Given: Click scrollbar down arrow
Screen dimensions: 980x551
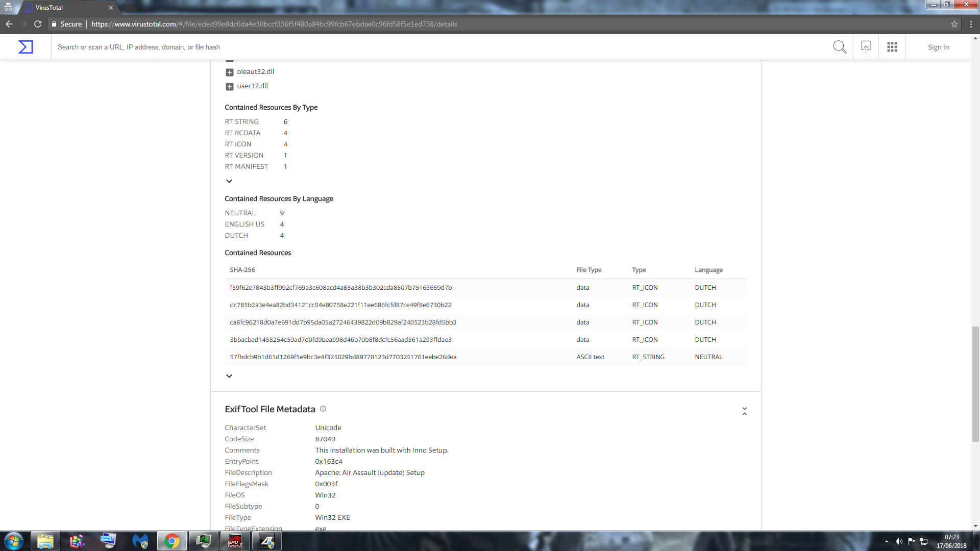Looking at the screenshot, I should tap(975, 526).
